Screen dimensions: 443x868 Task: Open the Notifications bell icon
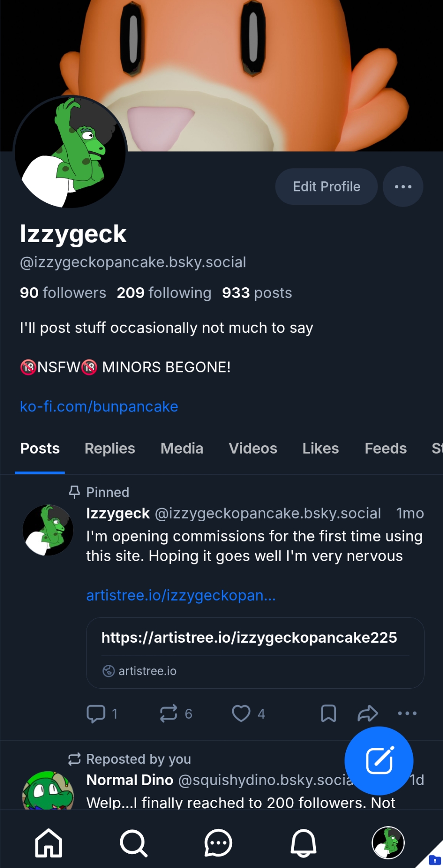click(303, 843)
